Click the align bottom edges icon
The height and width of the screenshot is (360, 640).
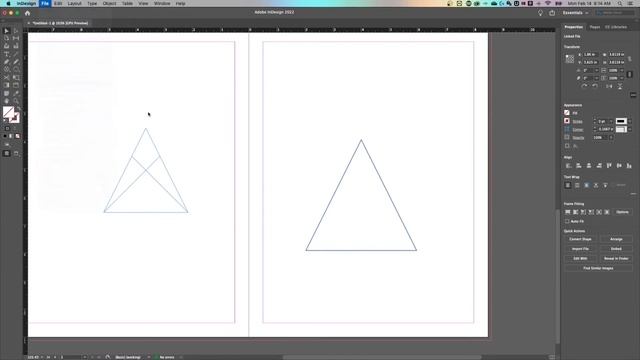[629, 166]
